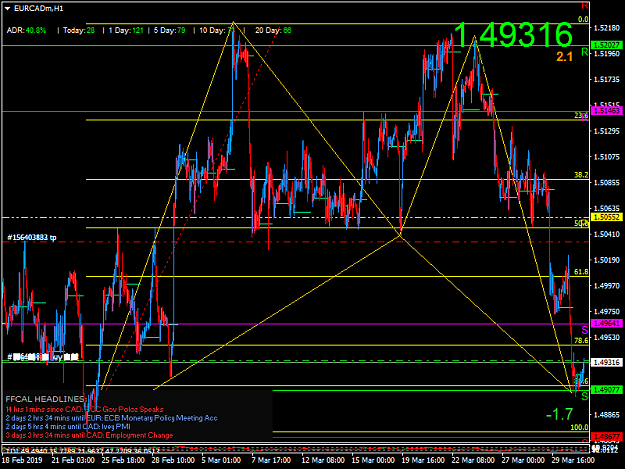
Task: Click the 7 Mar 17:00 time label
Action: pos(271,460)
